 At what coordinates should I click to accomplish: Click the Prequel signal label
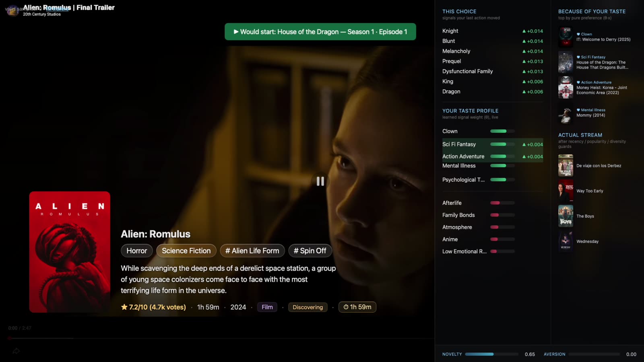[452, 61]
